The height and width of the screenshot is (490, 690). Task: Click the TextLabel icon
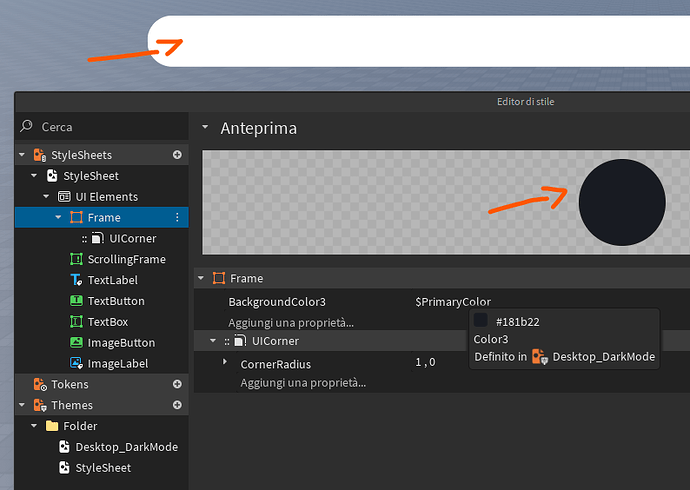(x=76, y=280)
